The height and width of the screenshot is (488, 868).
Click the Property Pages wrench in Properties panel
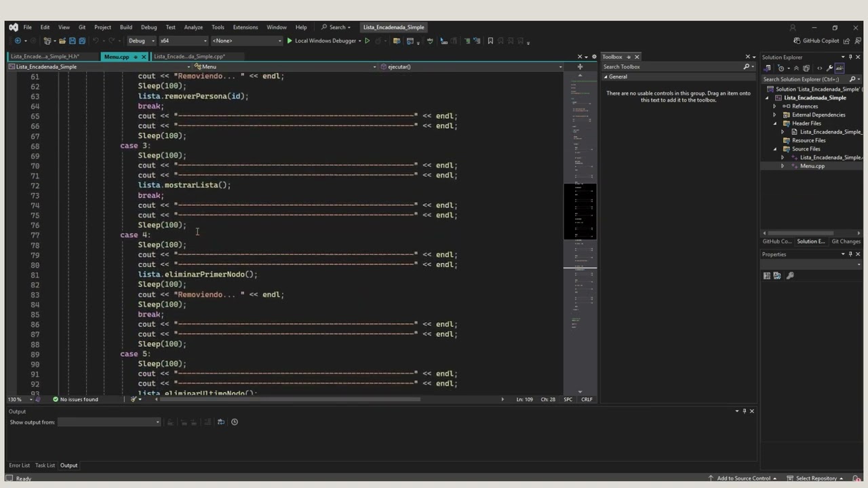790,276
